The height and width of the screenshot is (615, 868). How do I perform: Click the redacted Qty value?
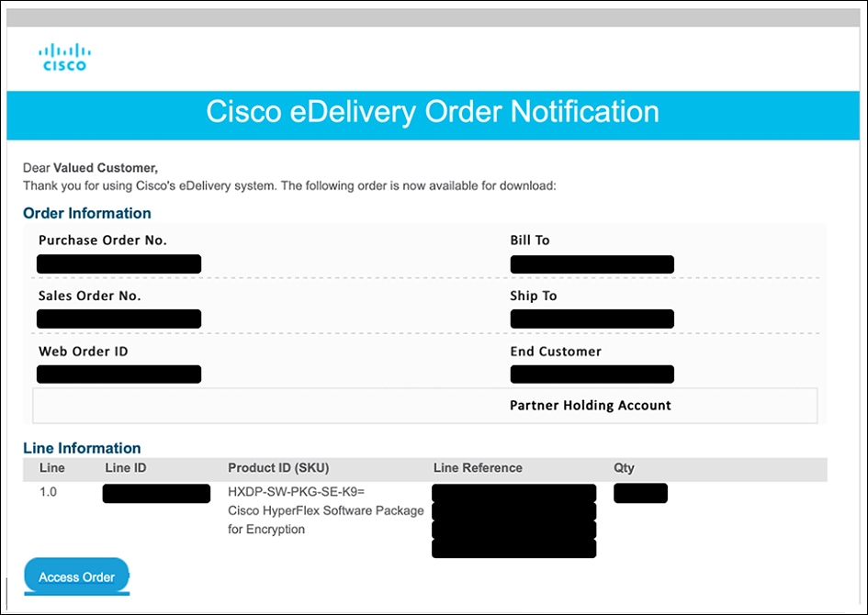tap(640, 493)
